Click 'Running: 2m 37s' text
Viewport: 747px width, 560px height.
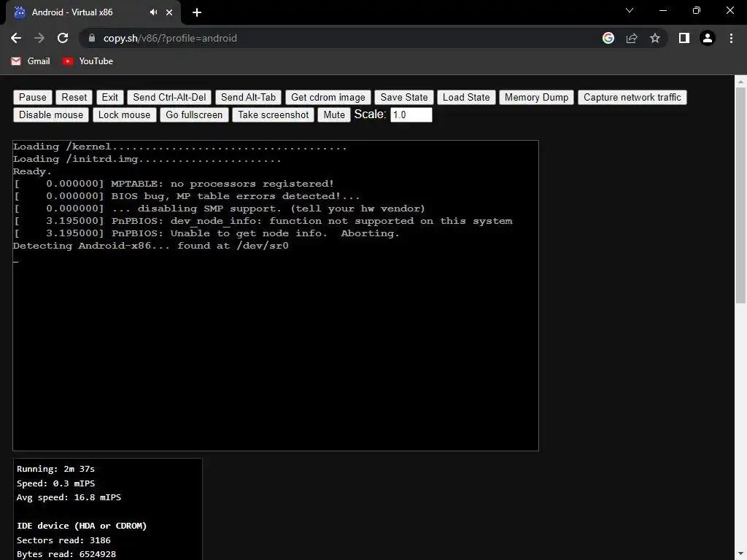coord(55,469)
